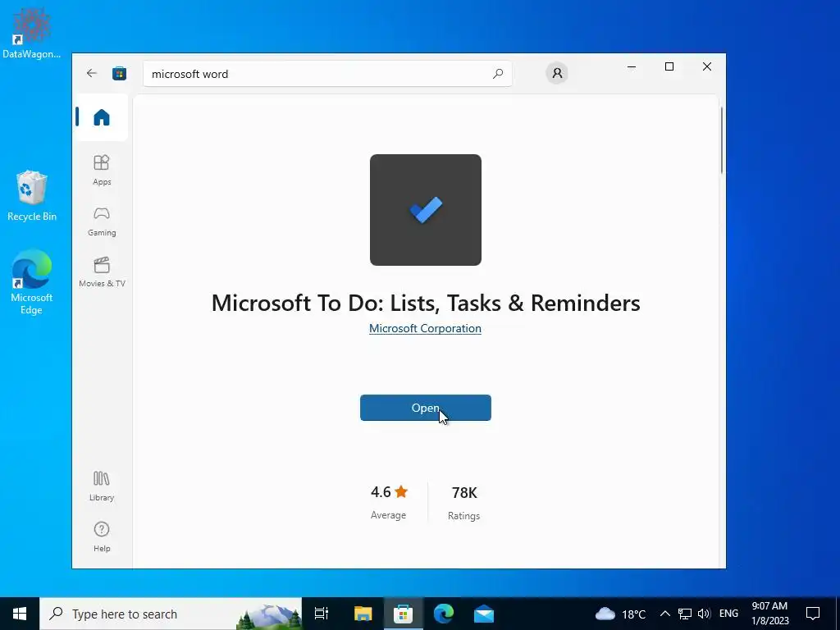
Task: Click the app title Microsoft To Do heading
Action: tap(426, 303)
